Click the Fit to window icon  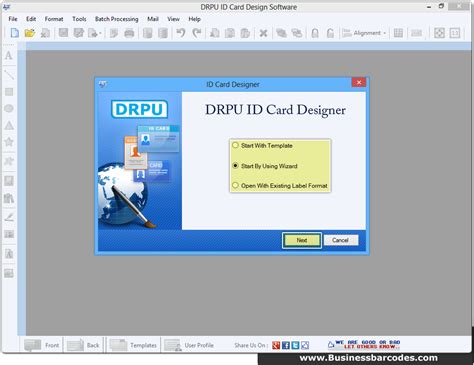pyautogui.click(x=439, y=33)
